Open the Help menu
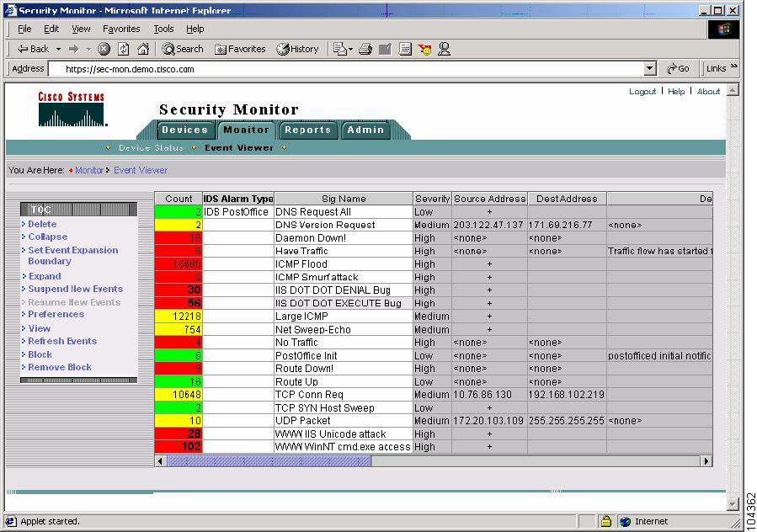 [195, 29]
